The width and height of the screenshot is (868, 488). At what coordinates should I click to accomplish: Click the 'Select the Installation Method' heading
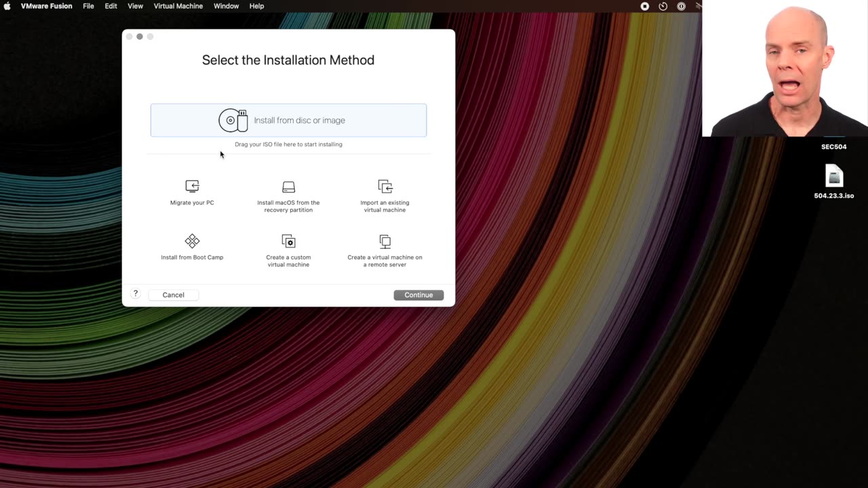pyautogui.click(x=288, y=60)
